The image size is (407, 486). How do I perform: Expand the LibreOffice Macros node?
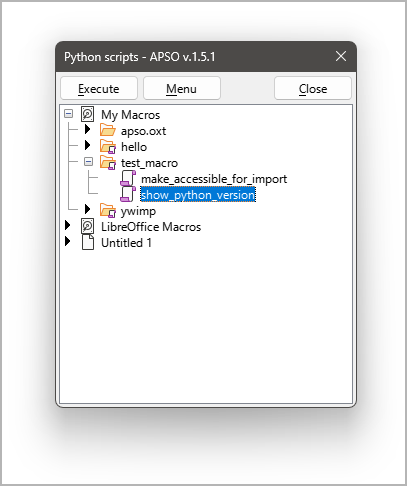68,226
